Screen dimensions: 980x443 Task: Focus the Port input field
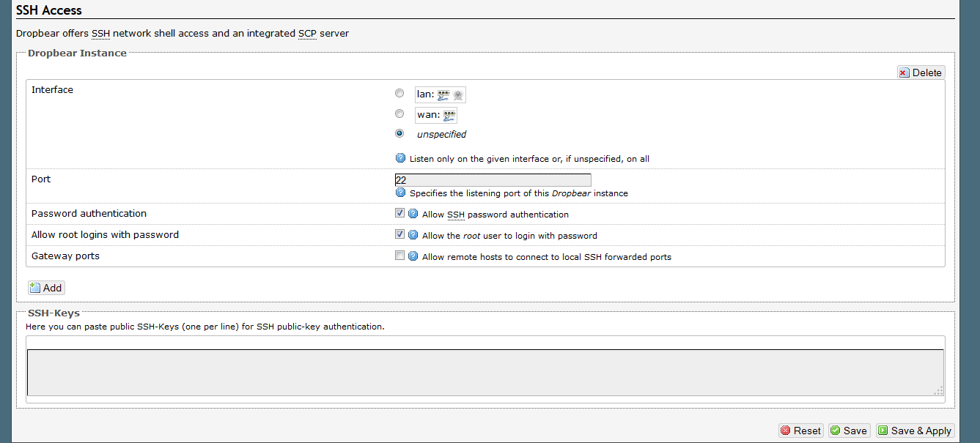pos(493,180)
